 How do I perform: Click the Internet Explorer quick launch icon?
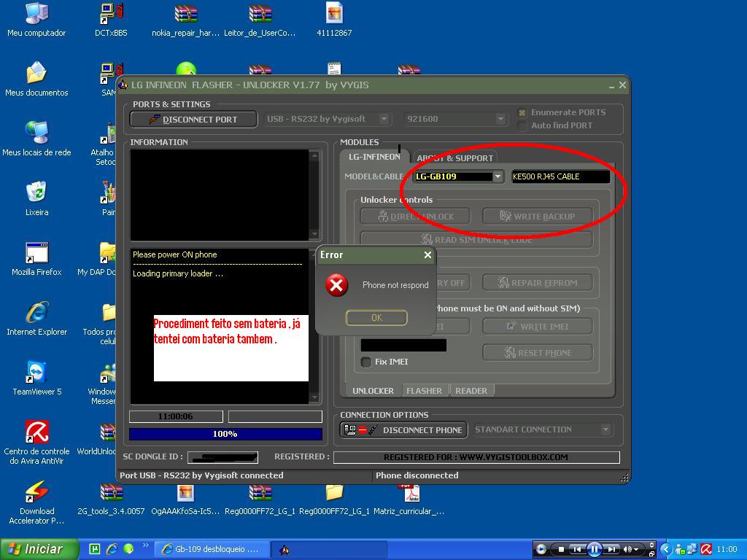(112, 549)
